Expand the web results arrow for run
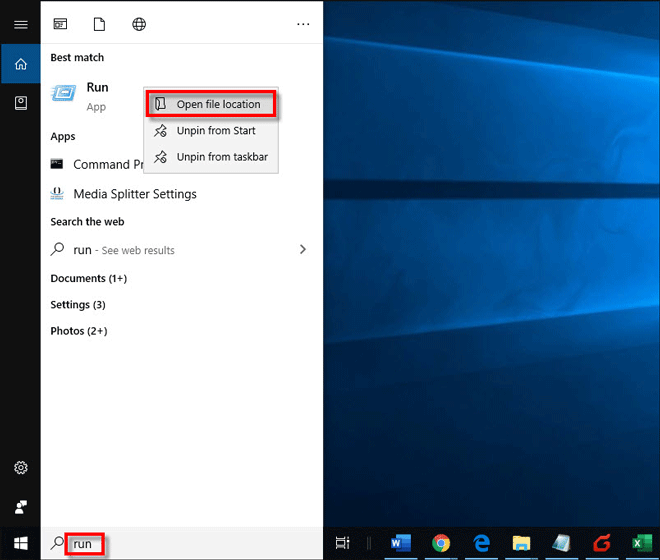Image resolution: width=660 pixels, height=560 pixels. point(303,249)
